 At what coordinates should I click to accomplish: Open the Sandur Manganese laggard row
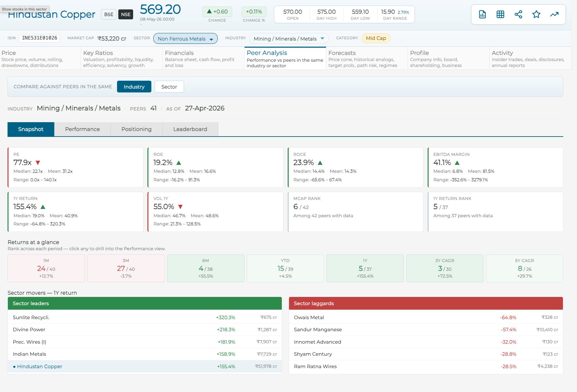point(426,330)
